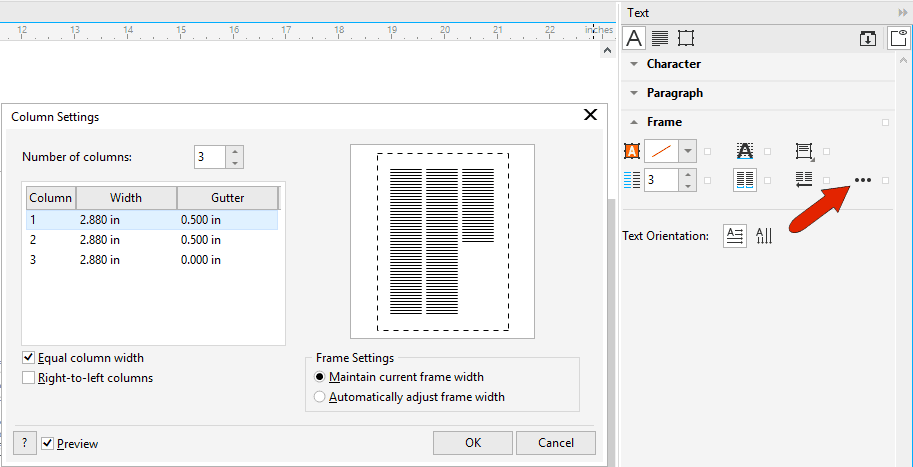Open the frame background color dropdown
913x467 pixels.
pos(687,151)
